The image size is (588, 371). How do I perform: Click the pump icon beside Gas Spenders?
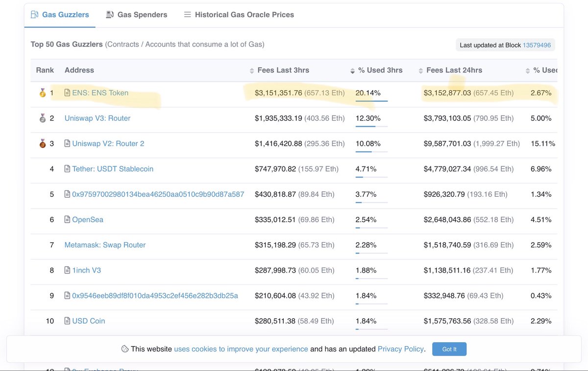click(x=110, y=15)
